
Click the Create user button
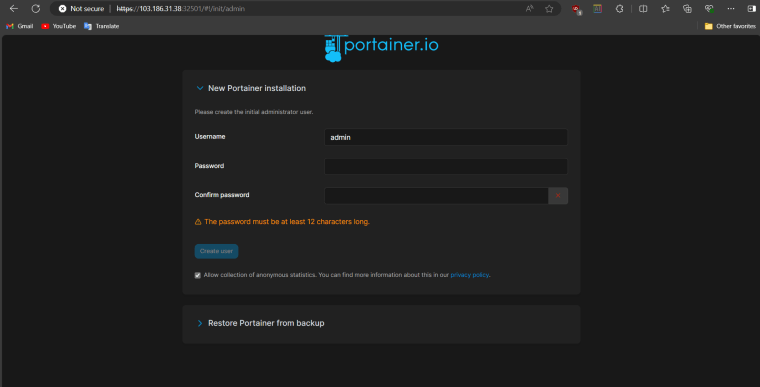216,251
